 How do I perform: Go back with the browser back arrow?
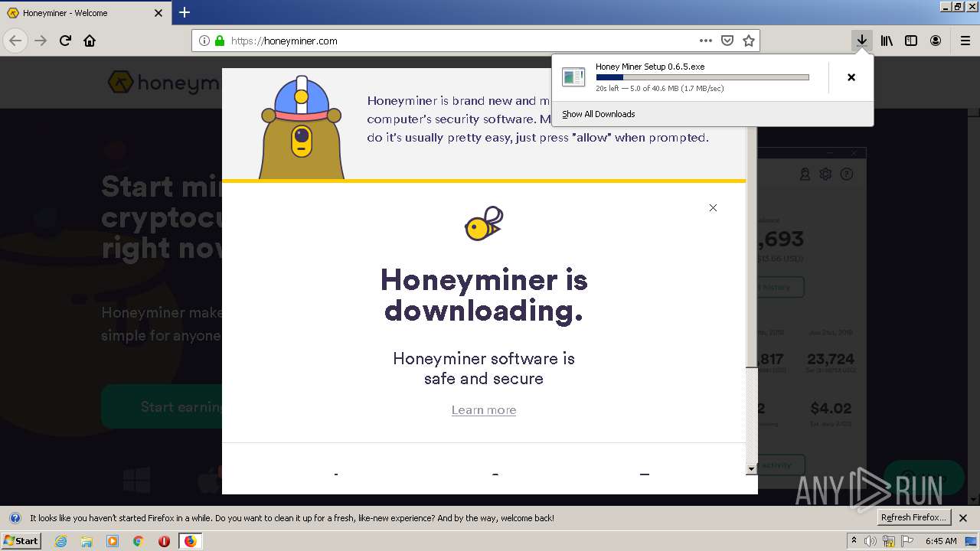pos(15,41)
